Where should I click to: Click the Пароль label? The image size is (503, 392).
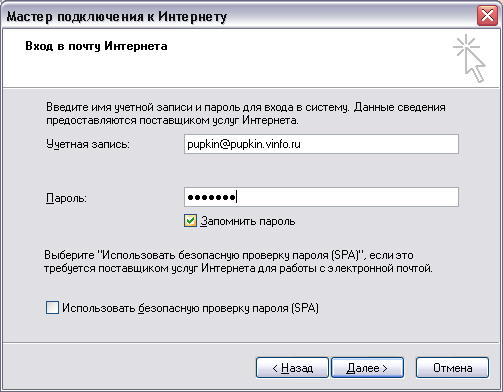point(66,198)
